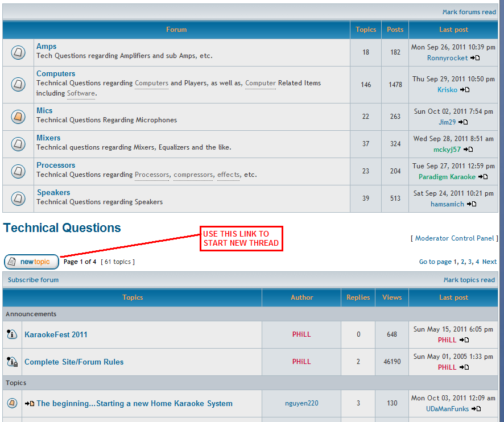Open Complete Site/Forum Rules topic

pos(74,362)
